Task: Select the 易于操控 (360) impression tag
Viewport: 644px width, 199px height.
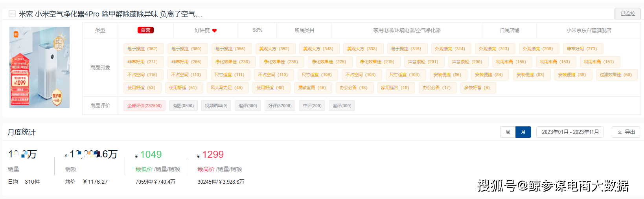Action: click(x=187, y=49)
